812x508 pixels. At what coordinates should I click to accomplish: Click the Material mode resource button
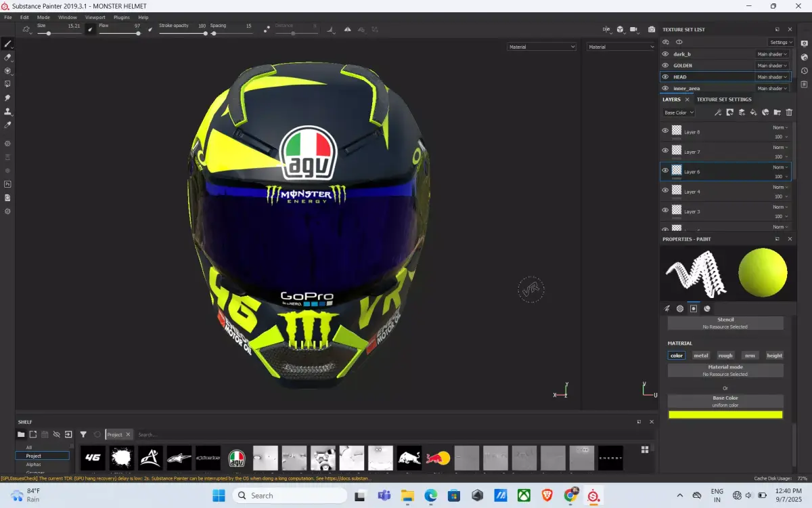725,371
